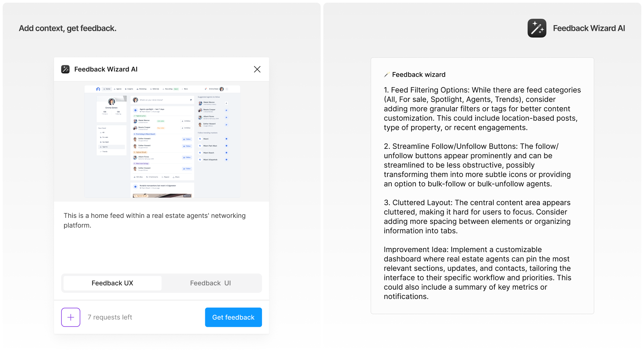Click the notification bell in preview navbar

(x=206, y=89)
